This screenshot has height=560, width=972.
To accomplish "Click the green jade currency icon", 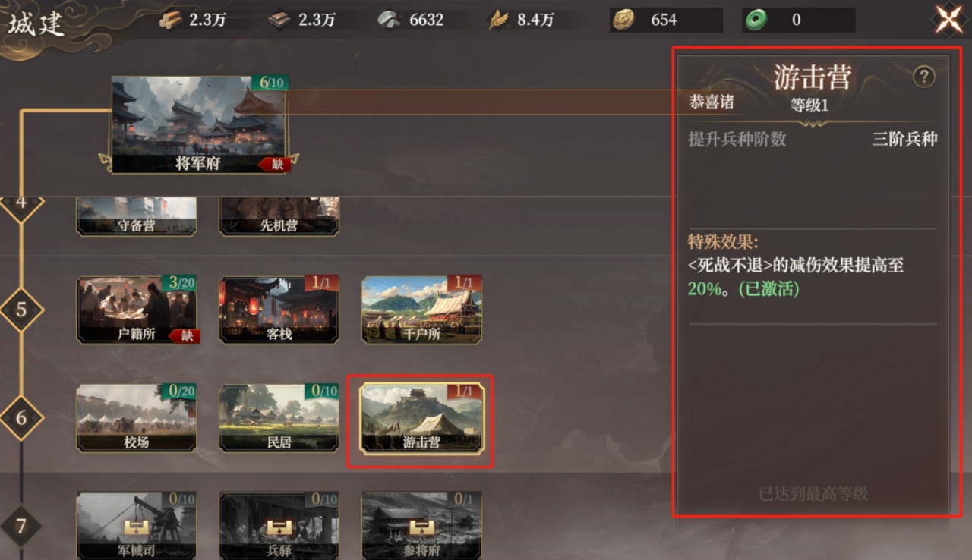I will click(x=756, y=20).
